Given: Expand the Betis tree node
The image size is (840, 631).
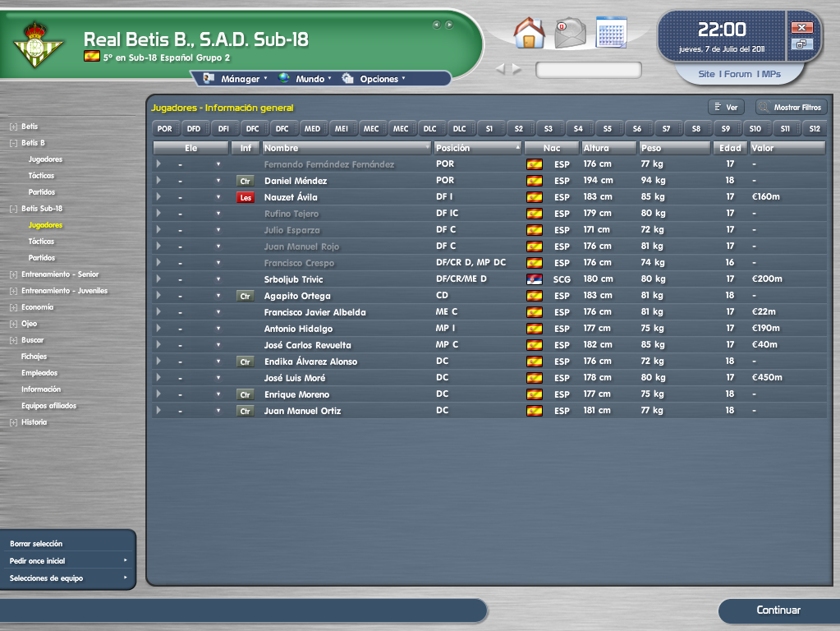Looking at the screenshot, I should pyautogui.click(x=13, y=127).
